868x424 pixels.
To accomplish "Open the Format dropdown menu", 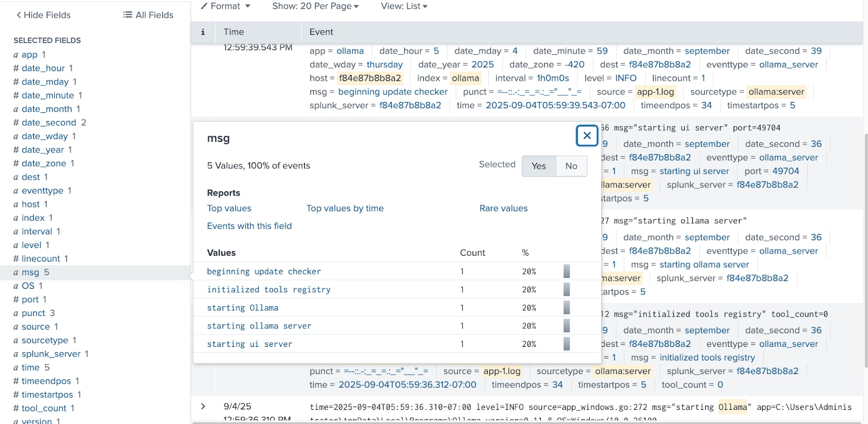I will point(226,6).
